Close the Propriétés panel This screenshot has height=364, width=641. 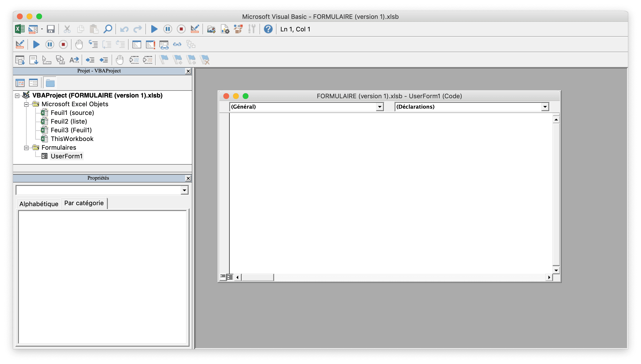point(188,178)
